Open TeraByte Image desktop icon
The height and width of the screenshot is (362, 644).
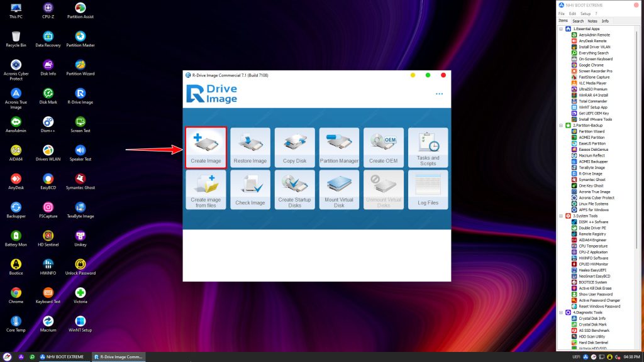pos(80,210)
